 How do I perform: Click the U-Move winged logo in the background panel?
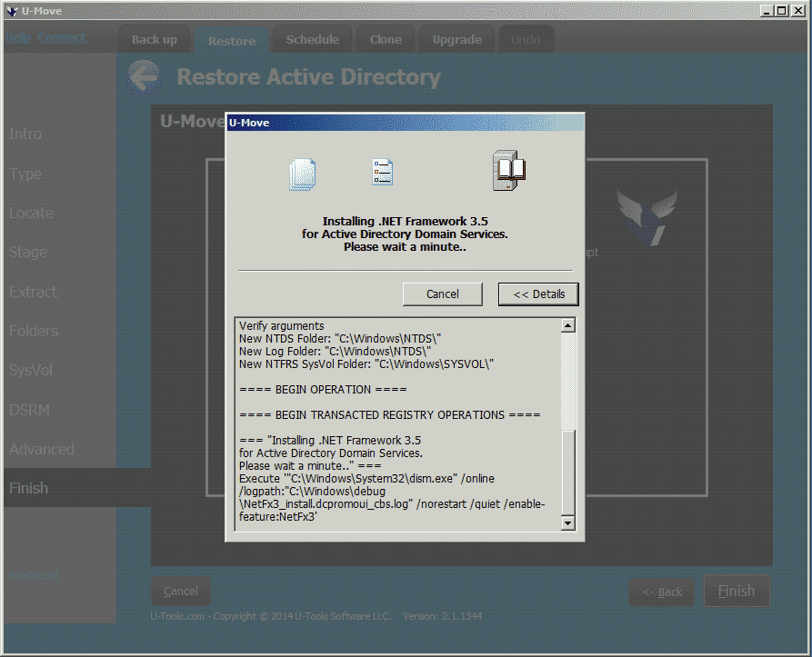[x=647, y=217]
